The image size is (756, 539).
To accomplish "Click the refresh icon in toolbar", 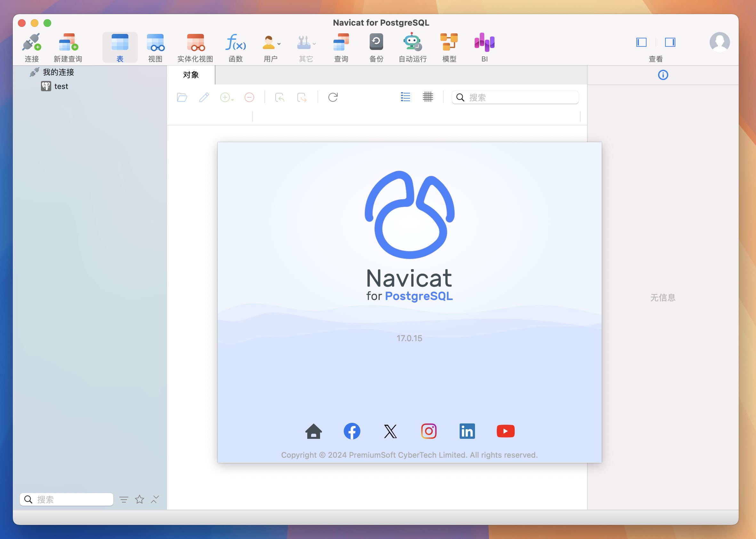I will [x=333, y=97].
